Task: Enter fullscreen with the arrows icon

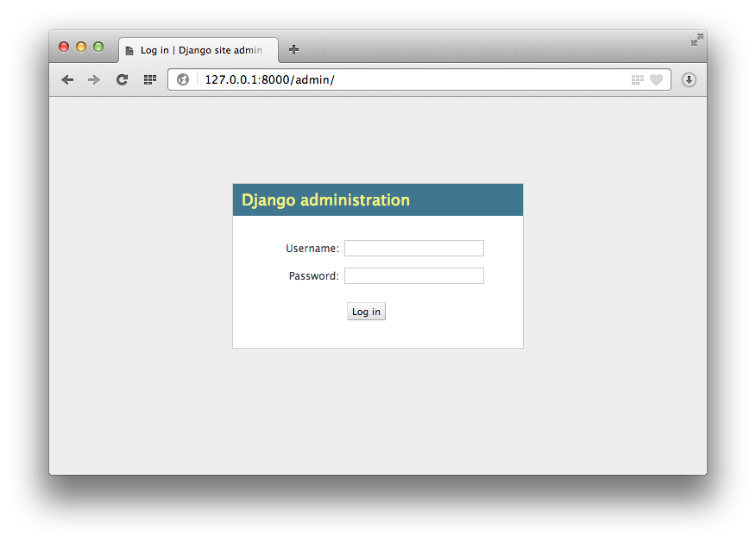Action: coord(697,40)
